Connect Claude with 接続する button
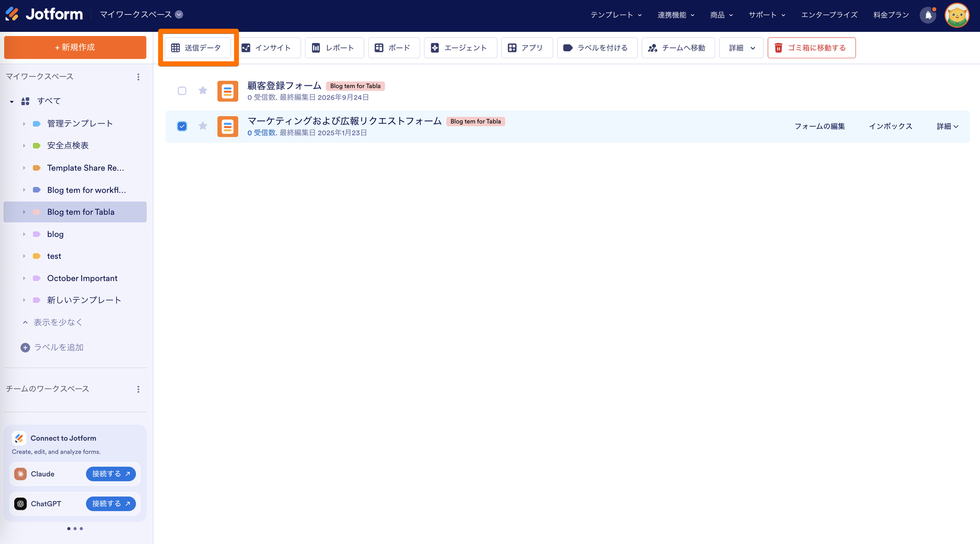 111,474
